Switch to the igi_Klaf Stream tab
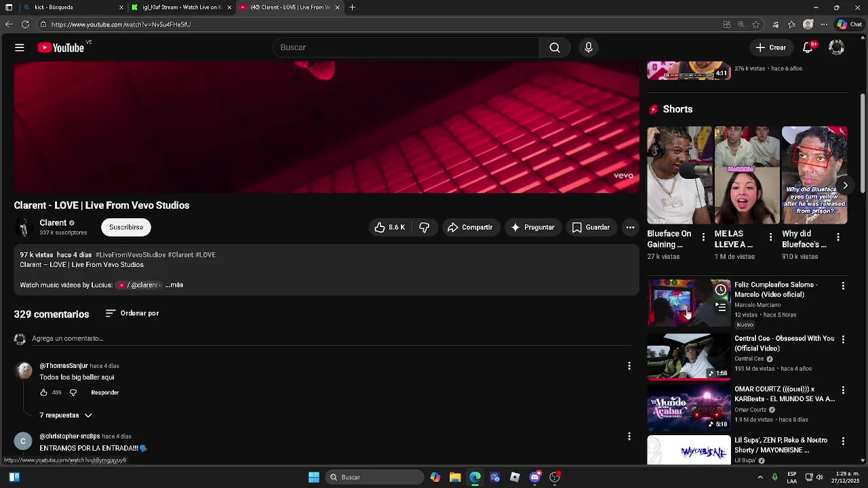 (181, 7)
